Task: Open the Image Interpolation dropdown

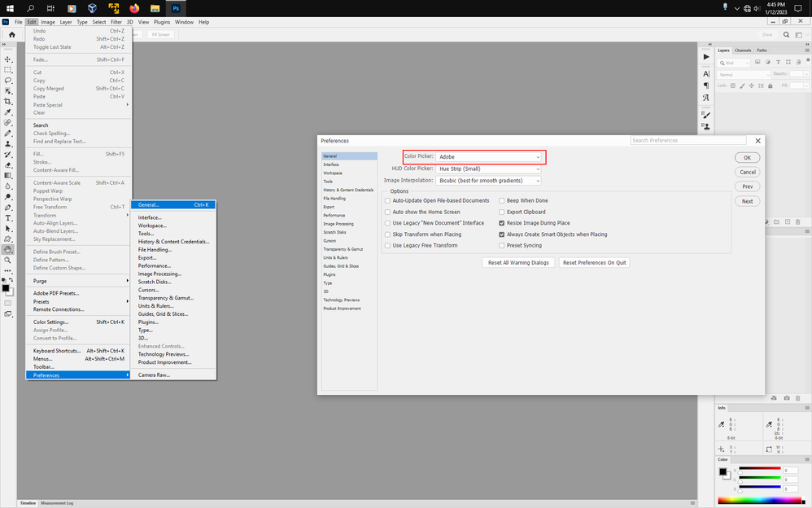Action: tap(489, 181)
